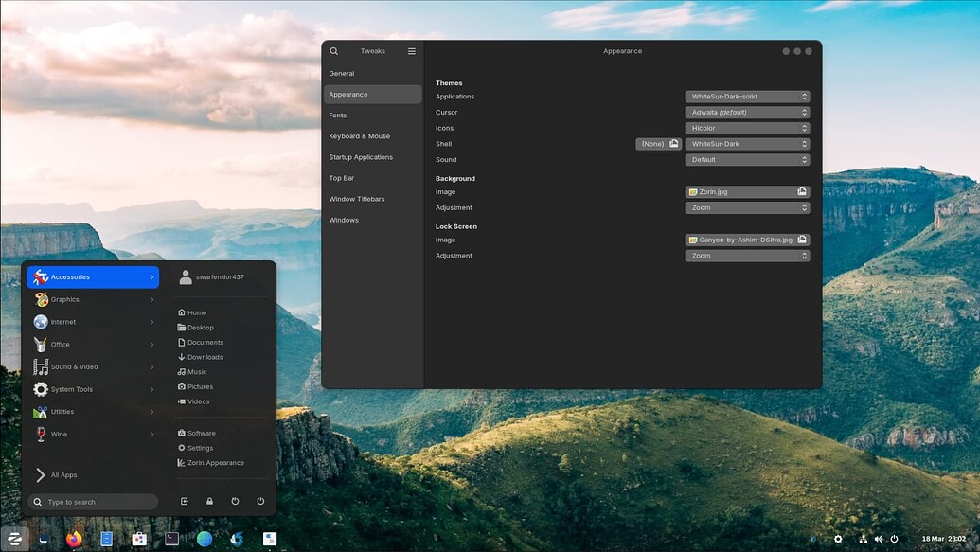
Task: Switch to the Fonts section in Tweaks
Action: coord(338,115)
